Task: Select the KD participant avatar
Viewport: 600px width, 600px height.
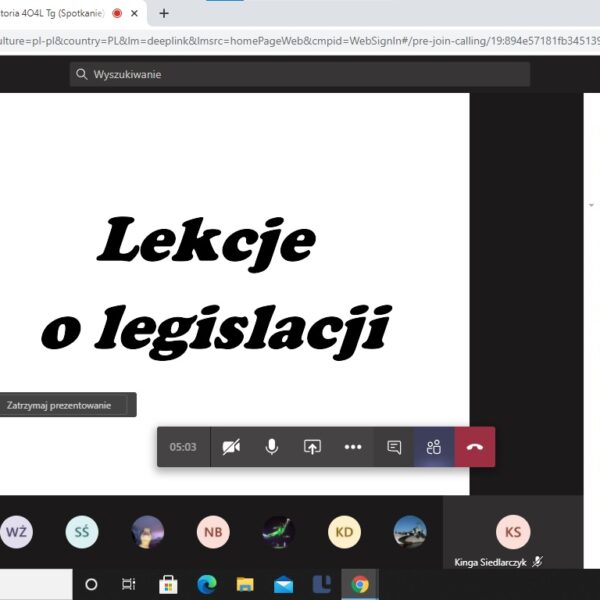Action: [344, 532]
